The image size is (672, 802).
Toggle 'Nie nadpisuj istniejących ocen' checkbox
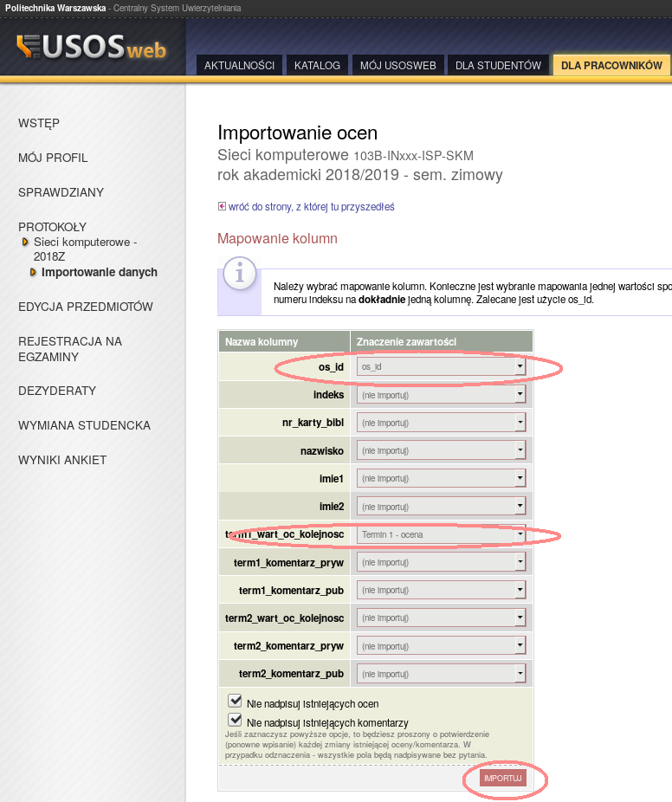pos(235,701)
